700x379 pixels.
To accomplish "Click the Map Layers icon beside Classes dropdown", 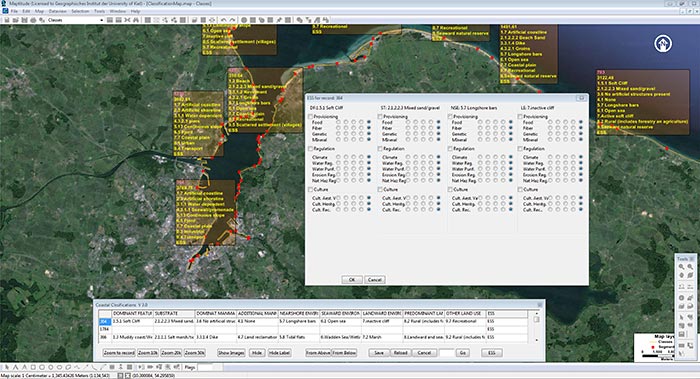I will (42, 20).
